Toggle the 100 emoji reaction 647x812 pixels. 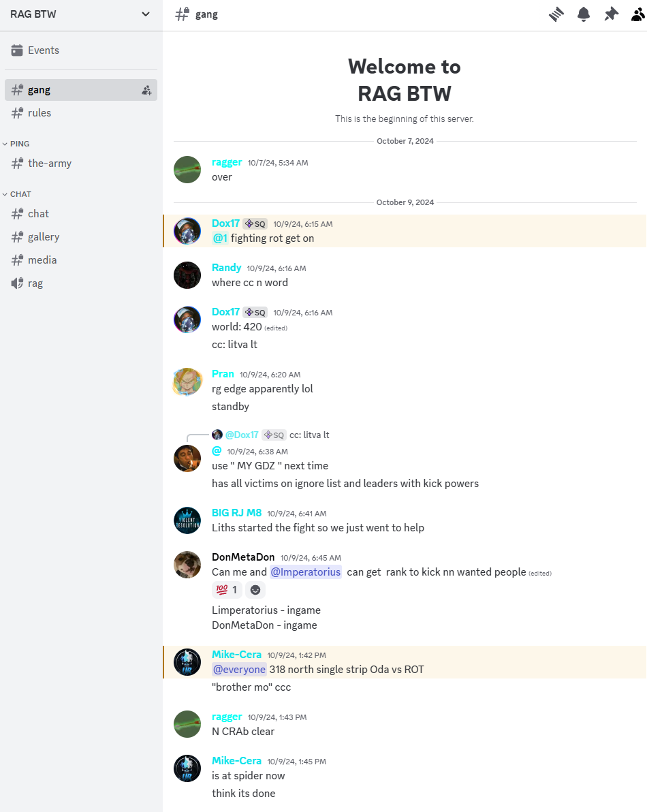[x=227, y=590]
